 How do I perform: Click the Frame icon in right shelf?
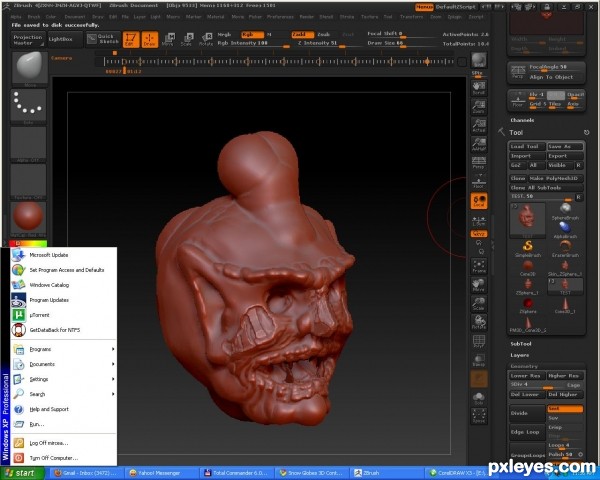click(479, 266)
